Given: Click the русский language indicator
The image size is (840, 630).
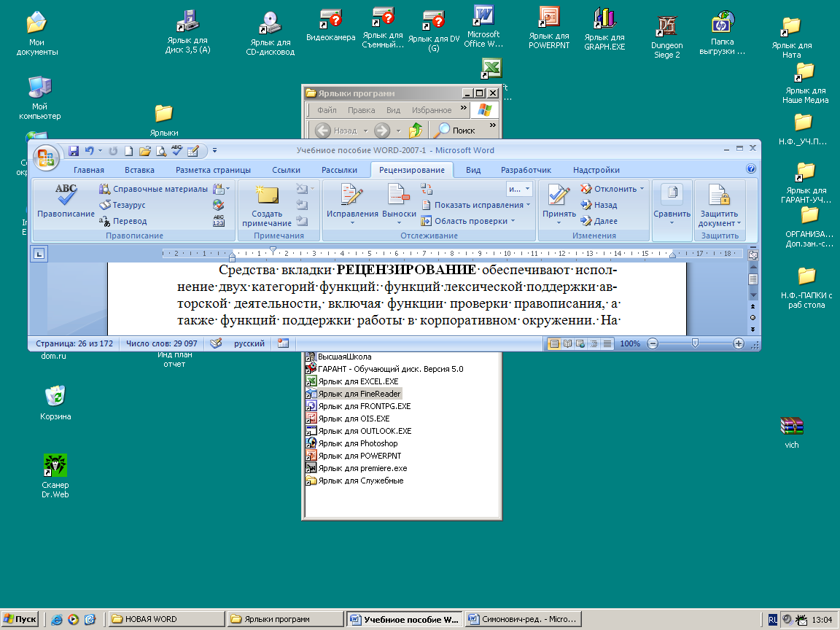Looking at the screenshot, I should [x=249, y=343].
